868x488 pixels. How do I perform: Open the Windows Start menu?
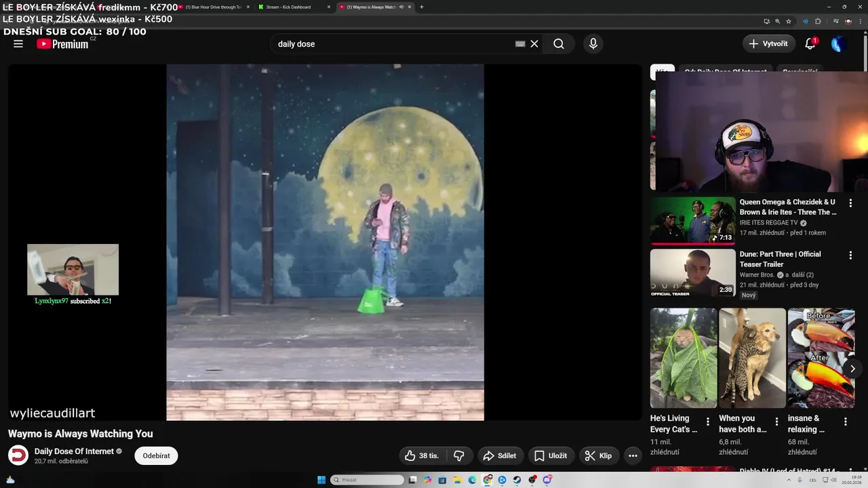(321, 480)
